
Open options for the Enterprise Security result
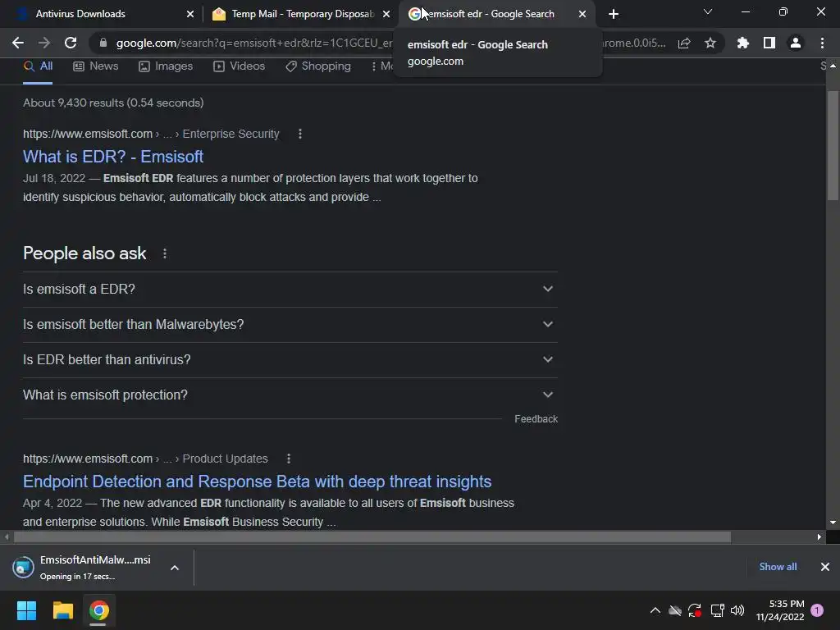click(300, 134)
